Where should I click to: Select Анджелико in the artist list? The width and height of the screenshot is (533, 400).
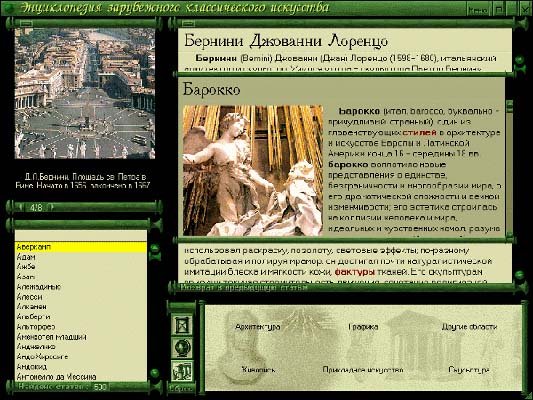[x=81, y=347]
